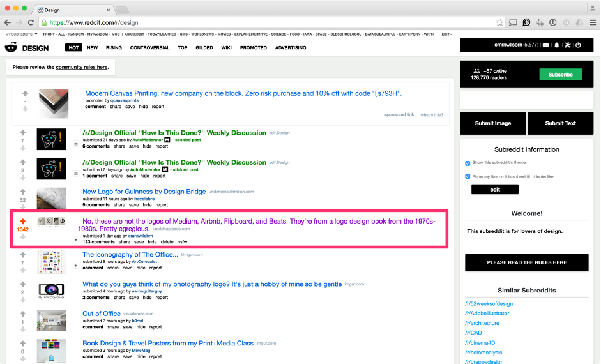Image resolution: width=601 pixels, height=364 pixels.
Task: Click the Reddit alien logo
Action: click(11, 47)
